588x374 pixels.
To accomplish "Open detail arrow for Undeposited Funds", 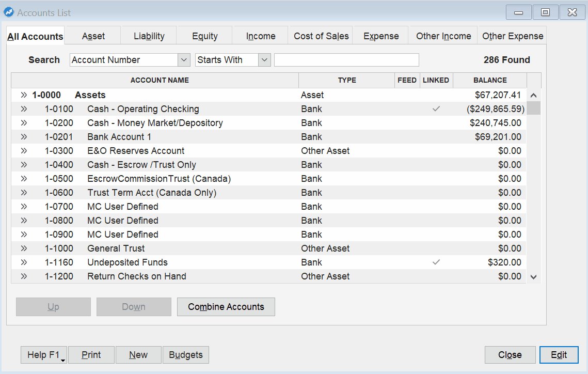I will click(23, 262).
